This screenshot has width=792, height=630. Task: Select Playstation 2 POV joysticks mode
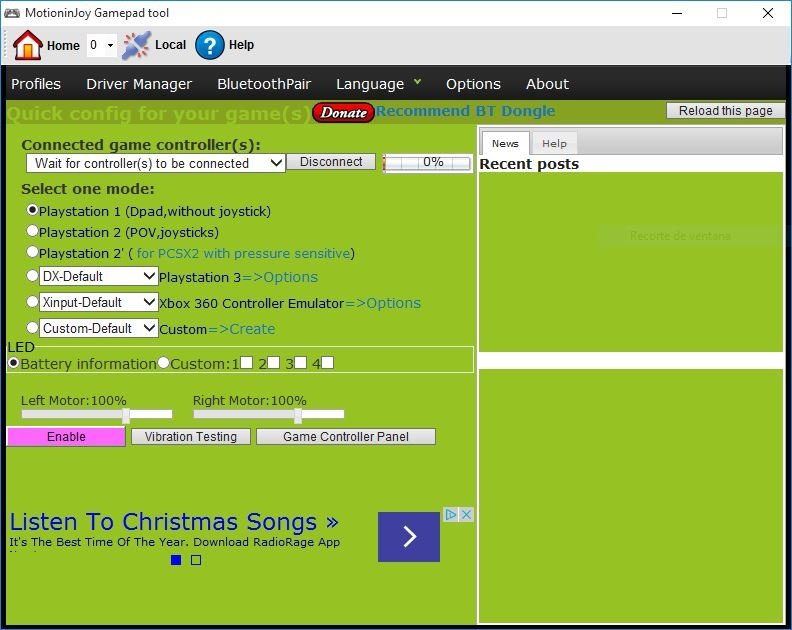(x=32, y=231)
